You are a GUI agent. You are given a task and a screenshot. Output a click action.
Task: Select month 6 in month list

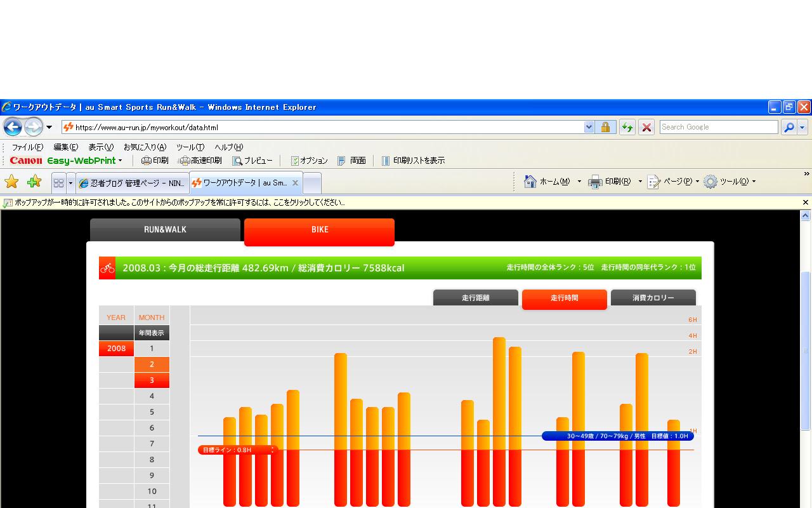[x=152, y=428]
